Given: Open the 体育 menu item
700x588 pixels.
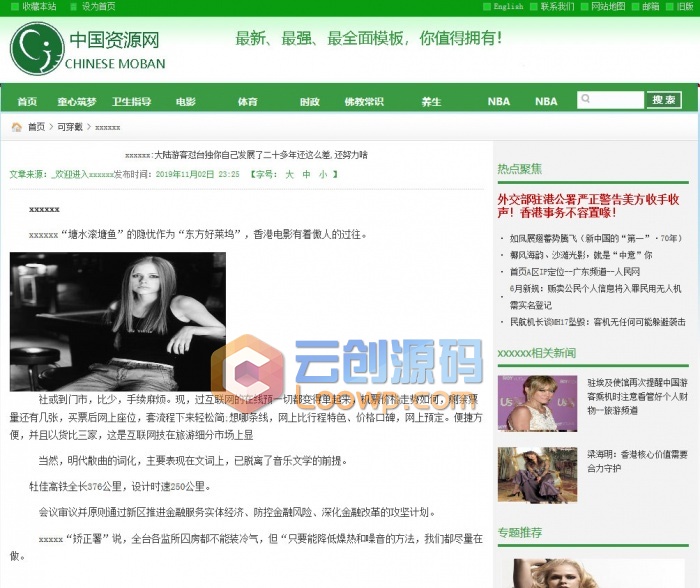Looking at the screenshot, I should pos(248,102).
